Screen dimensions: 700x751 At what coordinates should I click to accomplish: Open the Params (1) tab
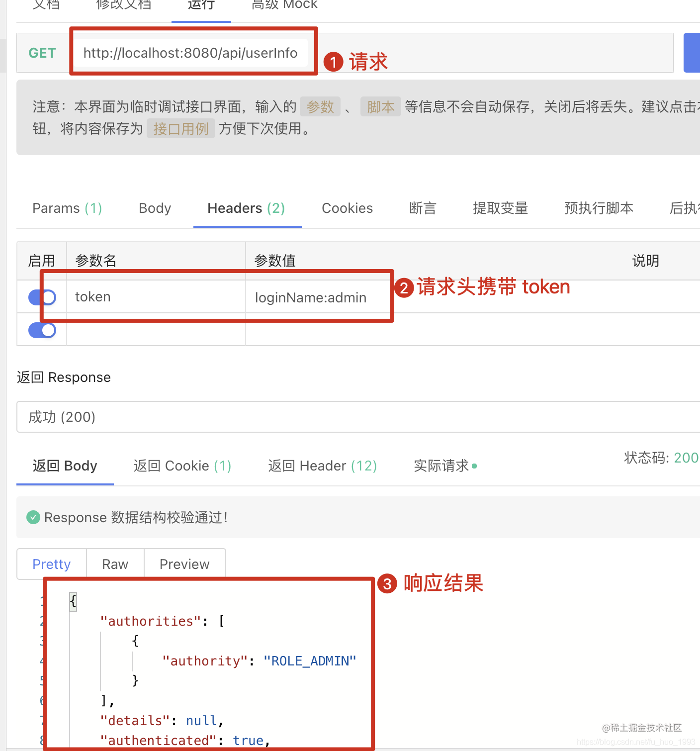pos(67,208)
